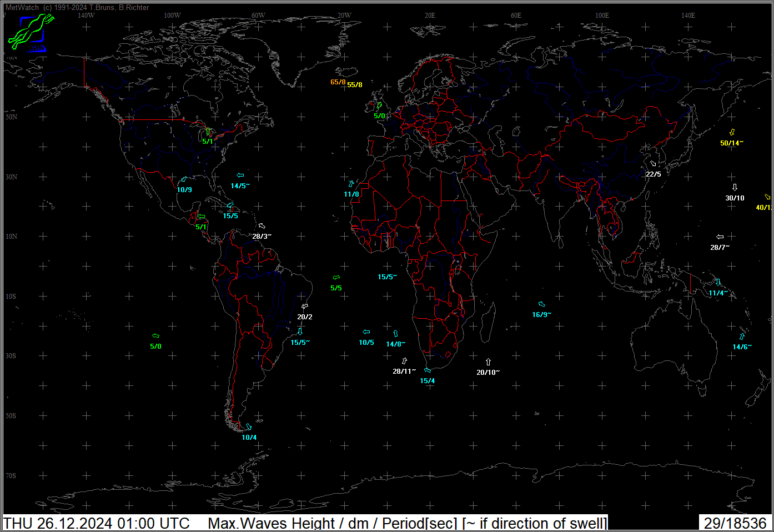Click the MetWatch logo icon
The height and width of the screenshot is (532, 774).
(31, 33)
